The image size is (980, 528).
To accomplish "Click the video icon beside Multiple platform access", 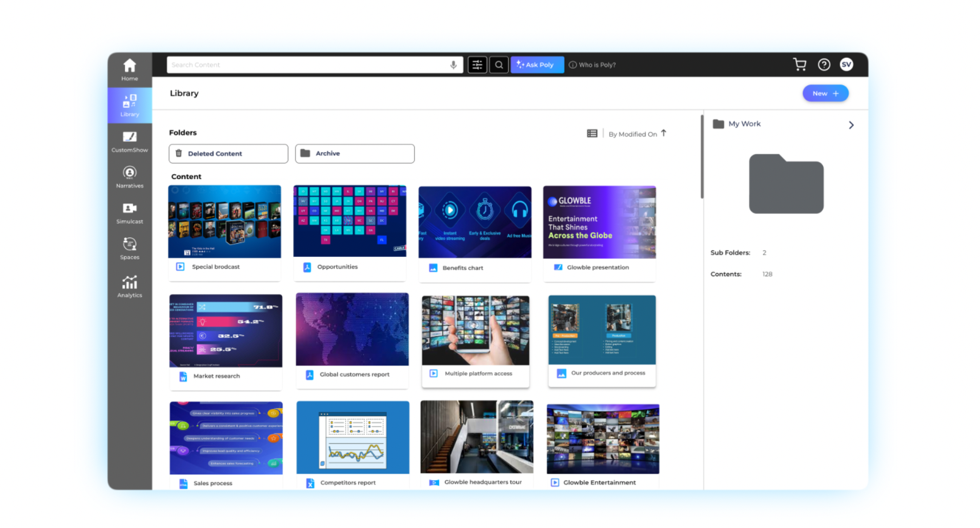I will (x=434, y=373).
